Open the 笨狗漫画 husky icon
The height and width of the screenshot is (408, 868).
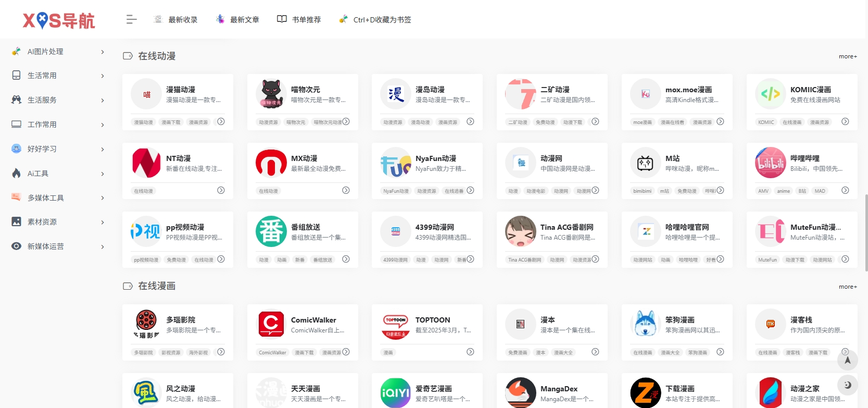click(x=646, y=324)
